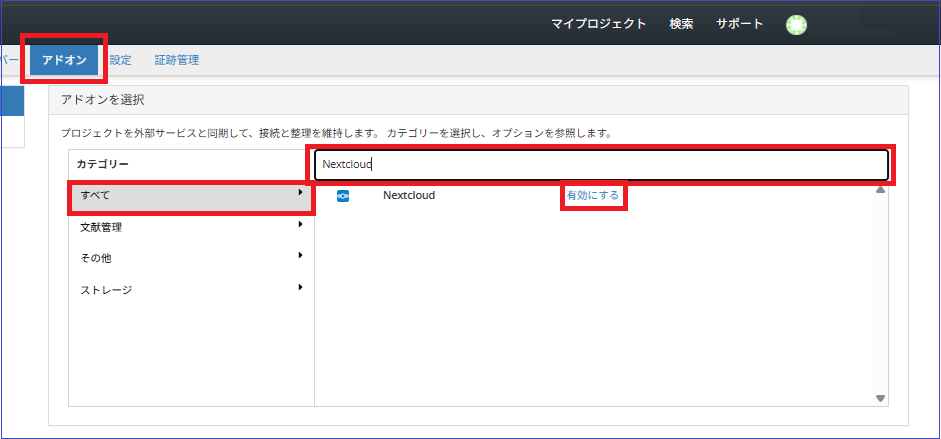Click the green user avatar icon
Image resolution: width=941 pixels, height=439 pixels.
tap(796, 25)
